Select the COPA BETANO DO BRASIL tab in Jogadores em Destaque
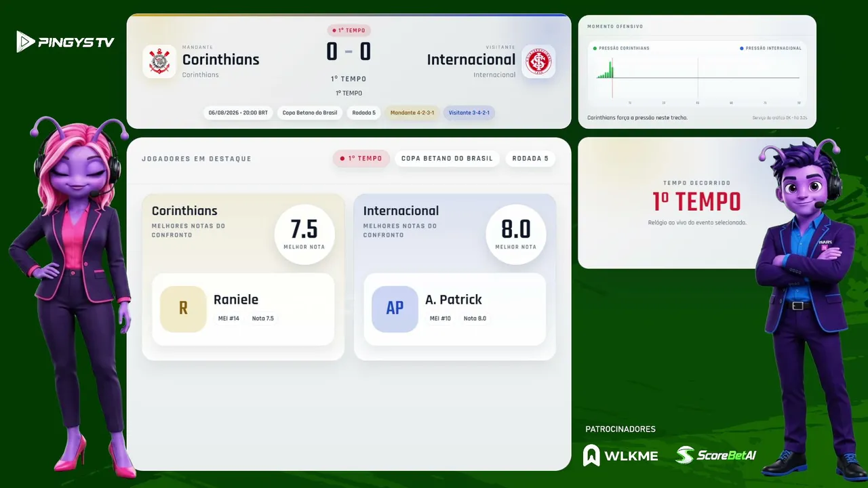The image size is (868, 488). (448, 159)
